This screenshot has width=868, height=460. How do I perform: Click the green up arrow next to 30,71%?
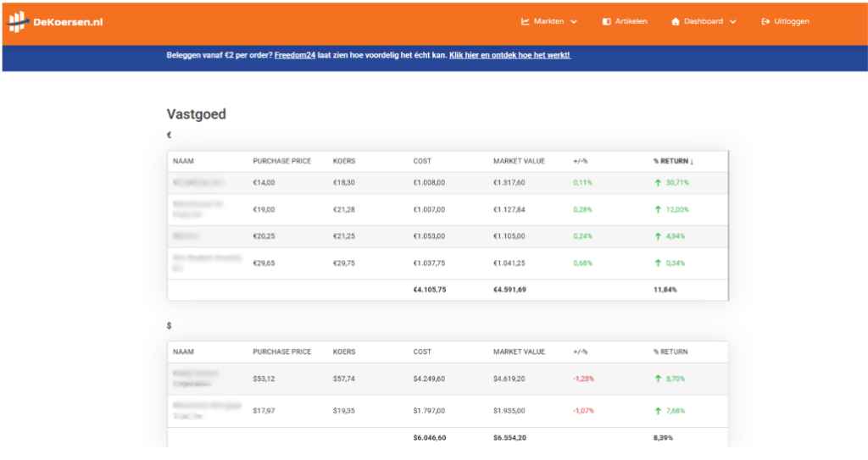[658, 183]
